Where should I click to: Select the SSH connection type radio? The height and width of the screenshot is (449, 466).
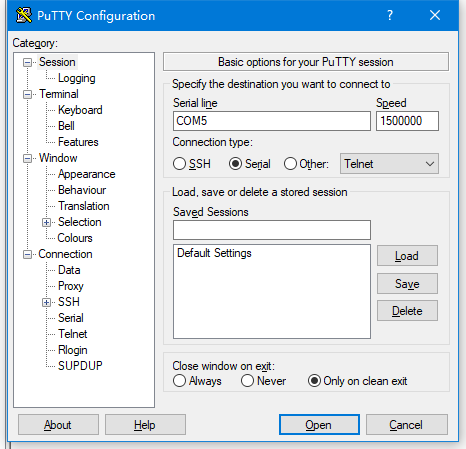pos(179,164)
